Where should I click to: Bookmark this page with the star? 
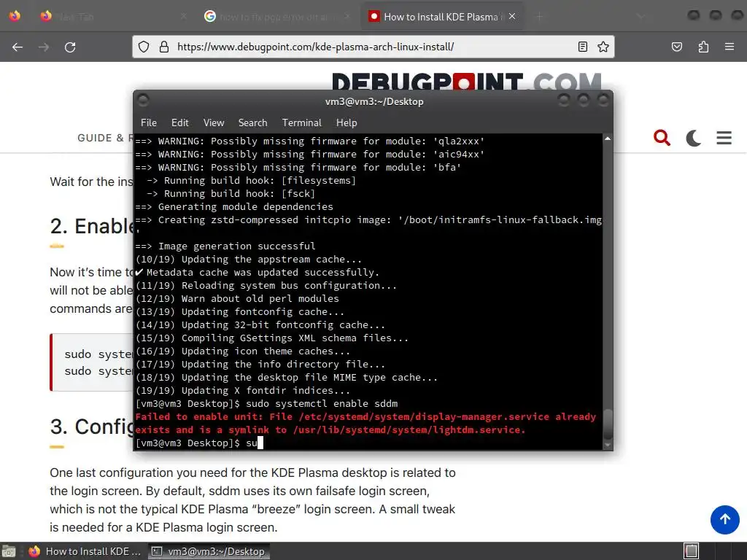tap(603, 47)
